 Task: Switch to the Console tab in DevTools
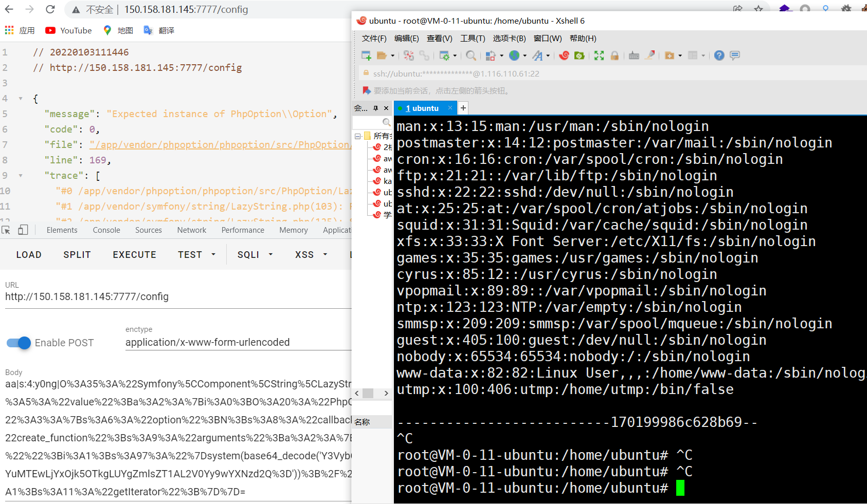pyautogui.click(x=106, y=230)
